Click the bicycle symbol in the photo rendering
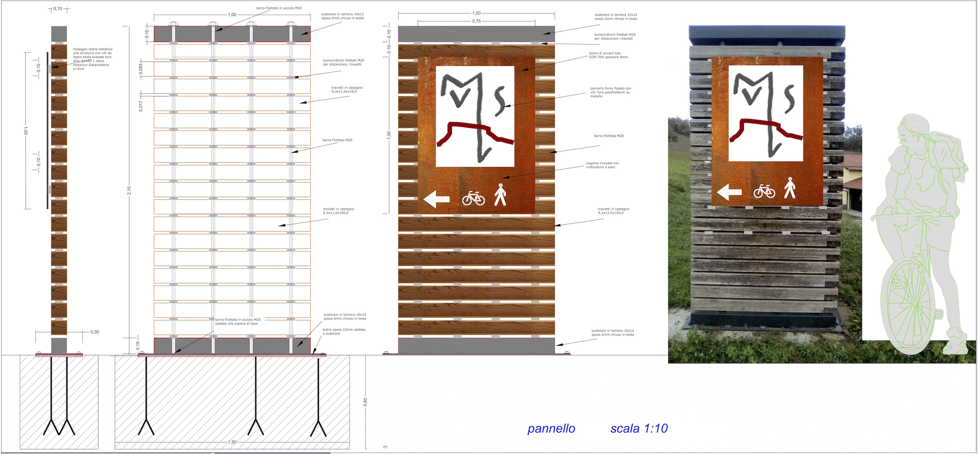980x454 pixels. pyautogui.click(x=764, y=191)
